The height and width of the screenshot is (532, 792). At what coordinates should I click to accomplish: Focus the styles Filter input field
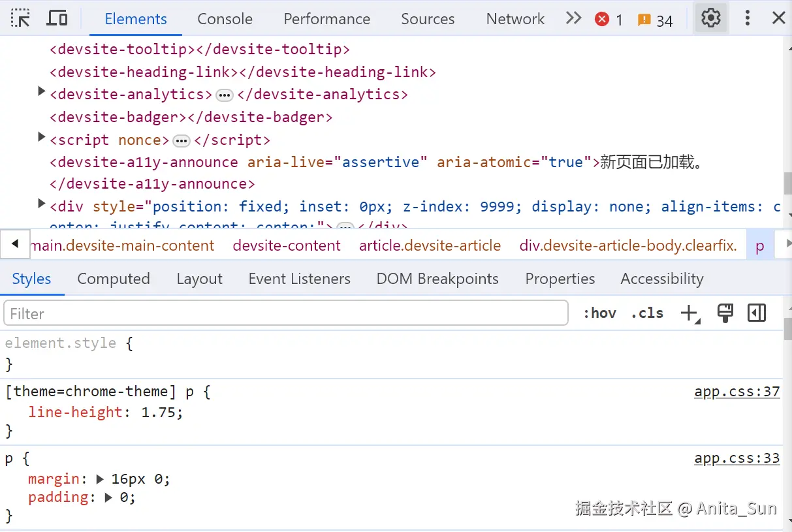coord(285,313)
